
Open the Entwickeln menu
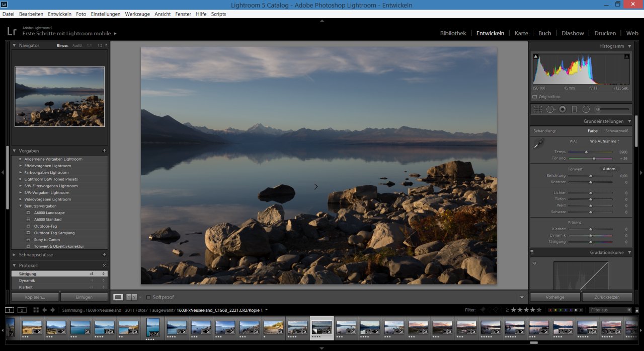[x=59, y=14]
